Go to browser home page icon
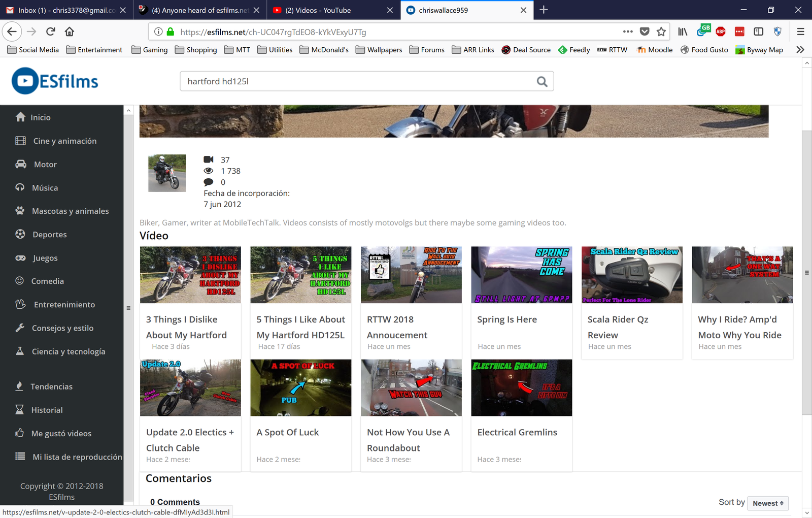Viewport: 812px width, 518px height. (x=70, y=31)
